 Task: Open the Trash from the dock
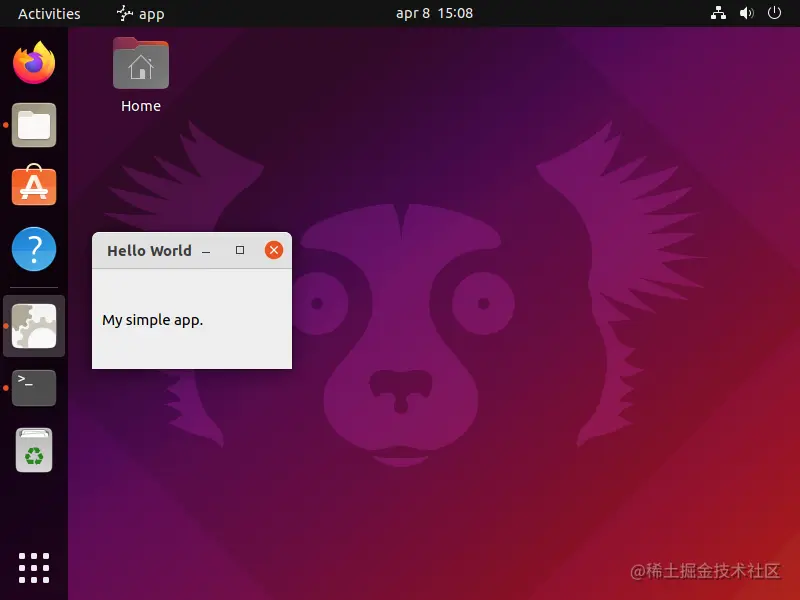coord(33,451)
